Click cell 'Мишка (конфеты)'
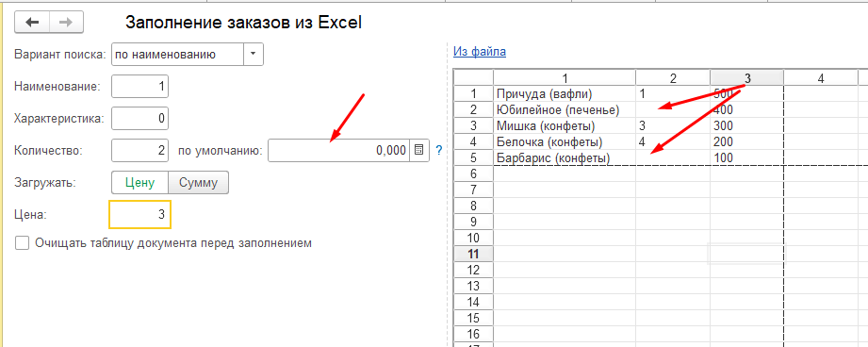Screen dimensions: 868x347 (565, 125)
